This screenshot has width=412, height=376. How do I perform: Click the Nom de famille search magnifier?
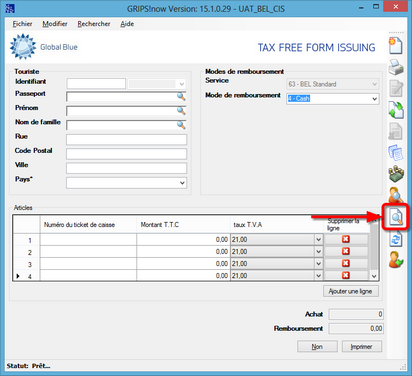(181, 125)
